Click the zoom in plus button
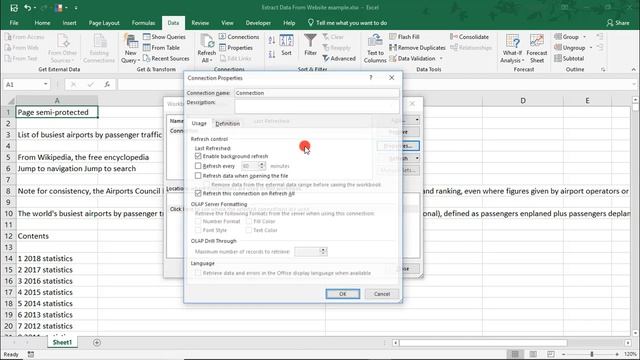 (617, 354)
